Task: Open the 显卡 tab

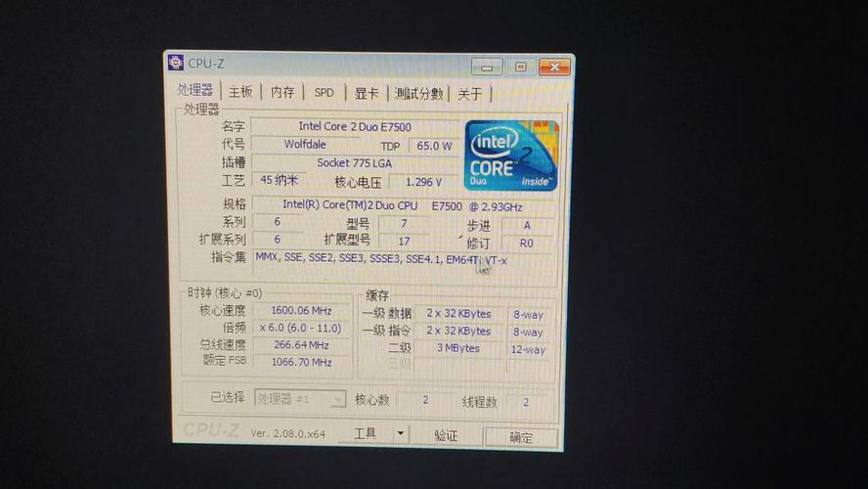Action: [x=366, y=93]
